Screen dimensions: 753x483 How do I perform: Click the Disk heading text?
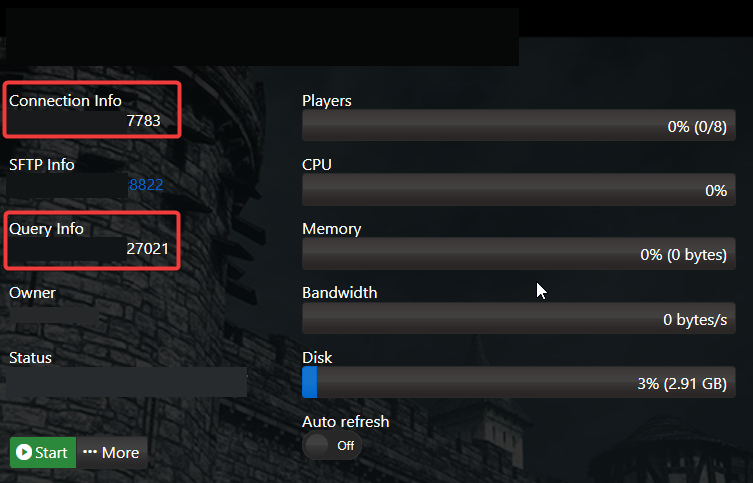[317, 357]
